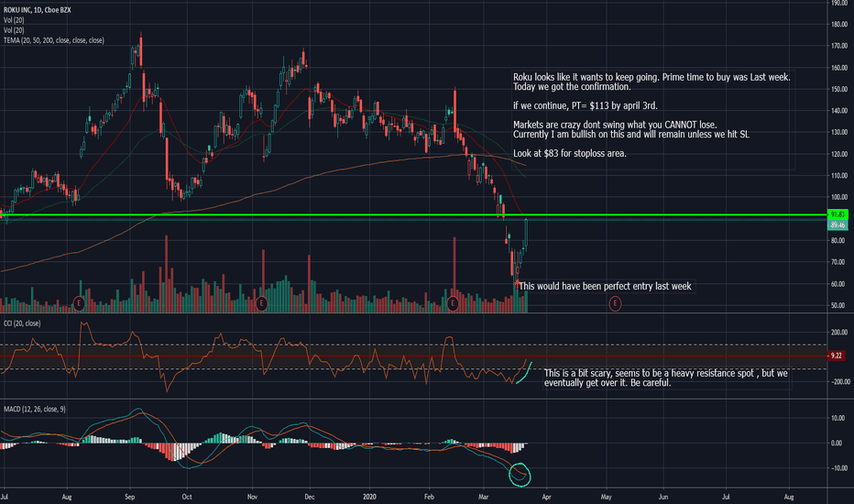Screen dimensions: 854x504
Task: Click the Nov label on the time axis
Action: click(x=252, y=497)
